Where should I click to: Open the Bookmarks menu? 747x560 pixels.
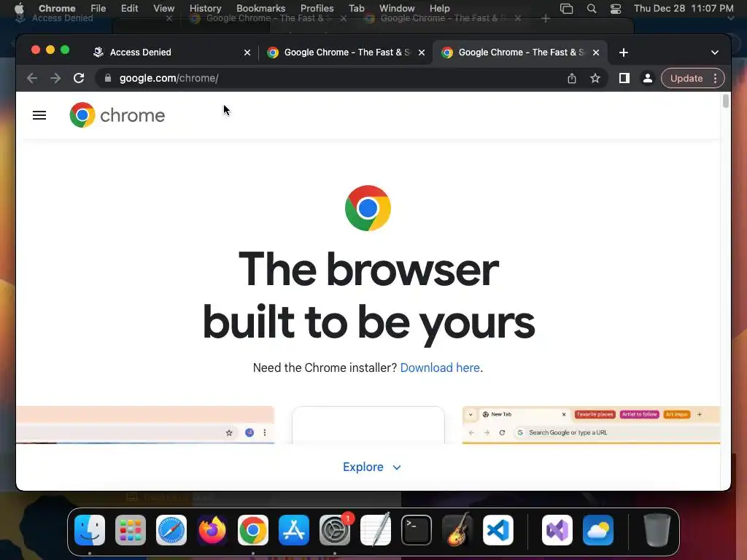[x=260, y=8]
